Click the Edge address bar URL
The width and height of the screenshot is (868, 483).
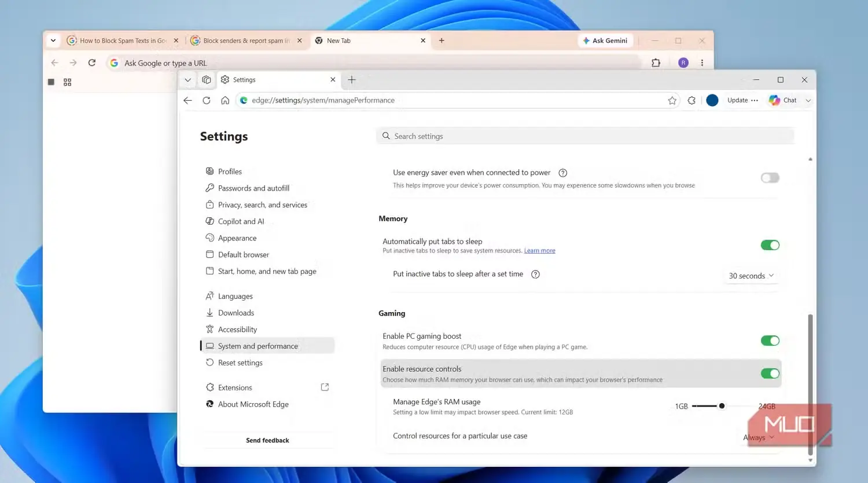tap(323, 100)
